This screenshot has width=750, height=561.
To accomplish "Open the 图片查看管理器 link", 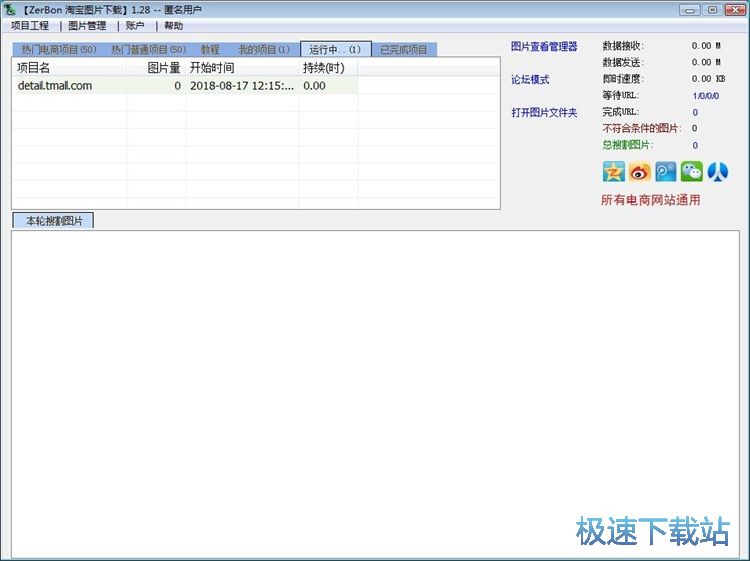I will click(x=544, y=46).
